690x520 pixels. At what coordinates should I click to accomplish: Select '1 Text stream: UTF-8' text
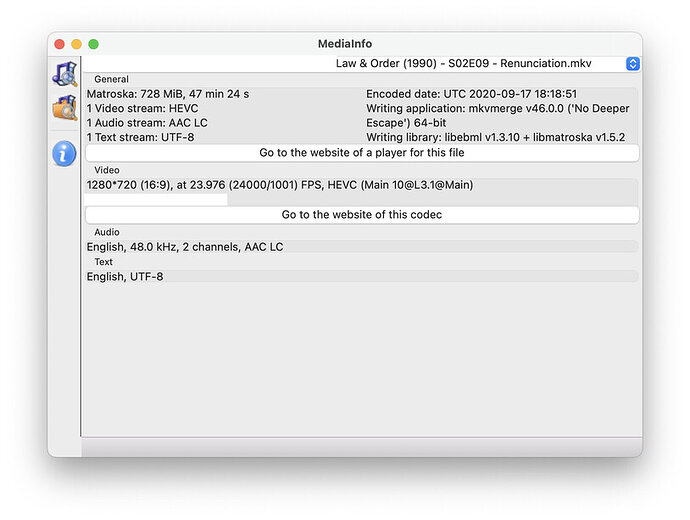coord(140,138)
